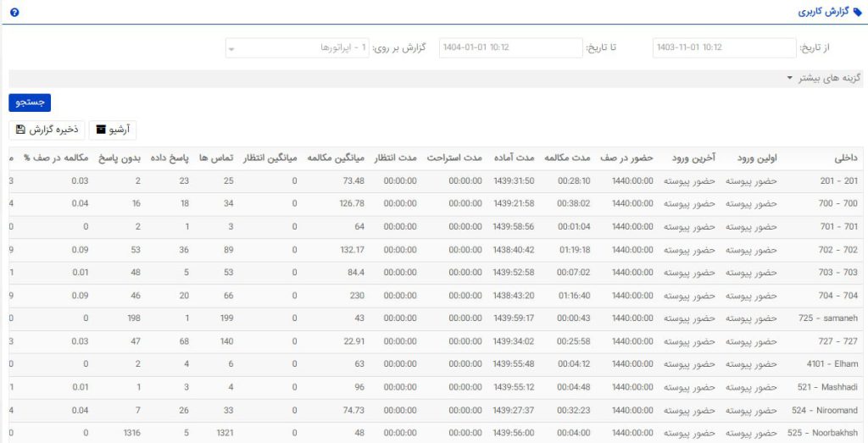
Task: Click average talk value 132.17
Action: [352, 250]
